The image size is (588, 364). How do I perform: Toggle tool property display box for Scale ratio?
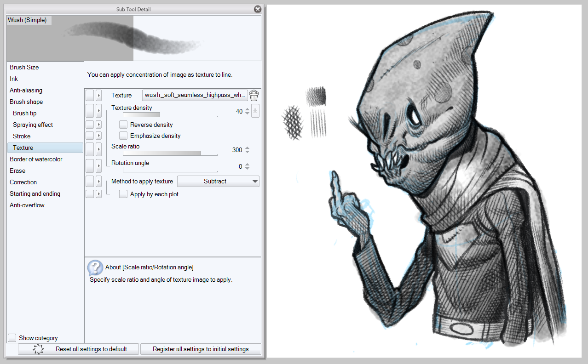click(90, 149)
